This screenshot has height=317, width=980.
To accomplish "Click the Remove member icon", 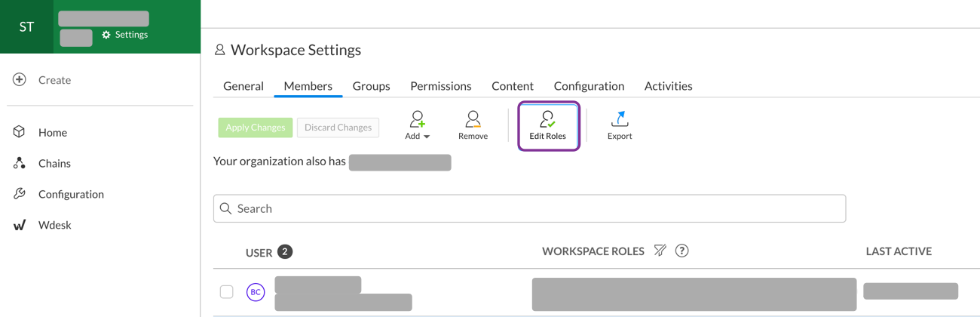I will [x=473, y=120].
